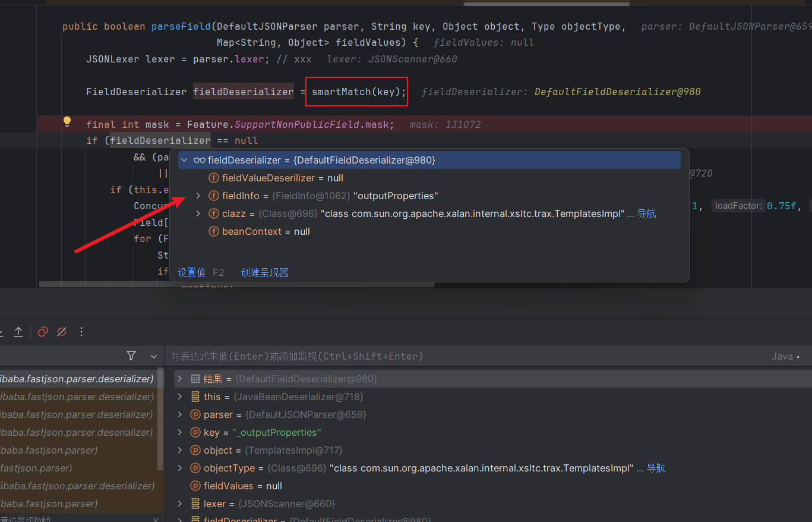This screenshot has width=812, height=522.
Task: Open the chevron dropdown beside the funnel
Action: coord(154,356)
